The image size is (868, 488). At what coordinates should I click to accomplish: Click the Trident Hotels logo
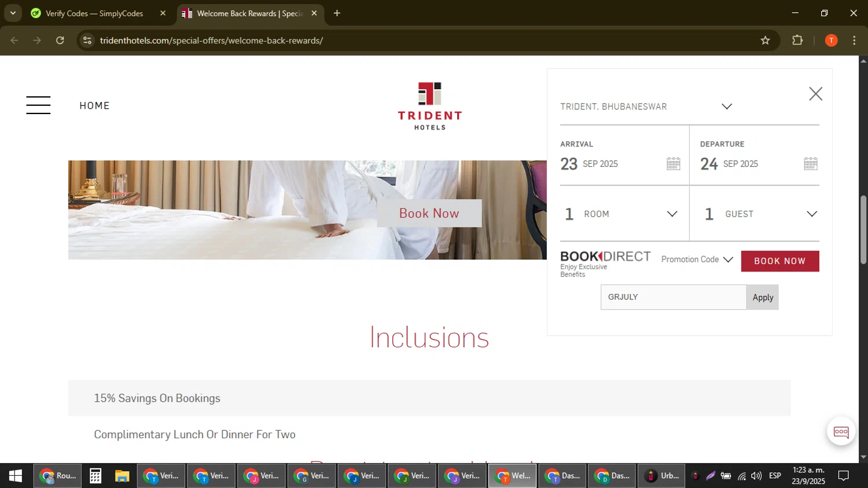click(x=429, y=106)
